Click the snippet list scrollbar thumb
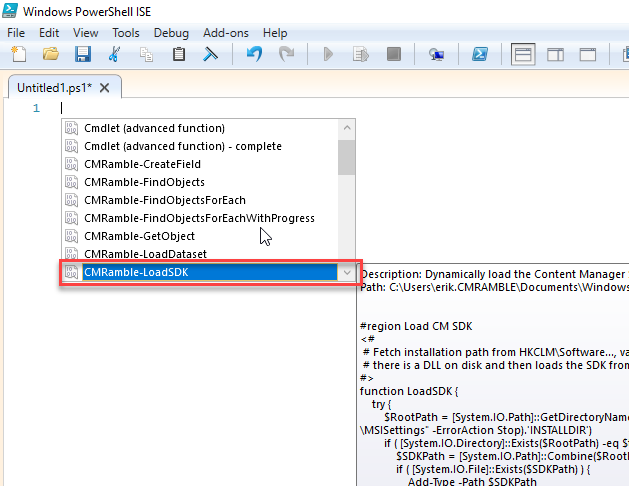Screen dimensions: 629x486 (347, 157)
